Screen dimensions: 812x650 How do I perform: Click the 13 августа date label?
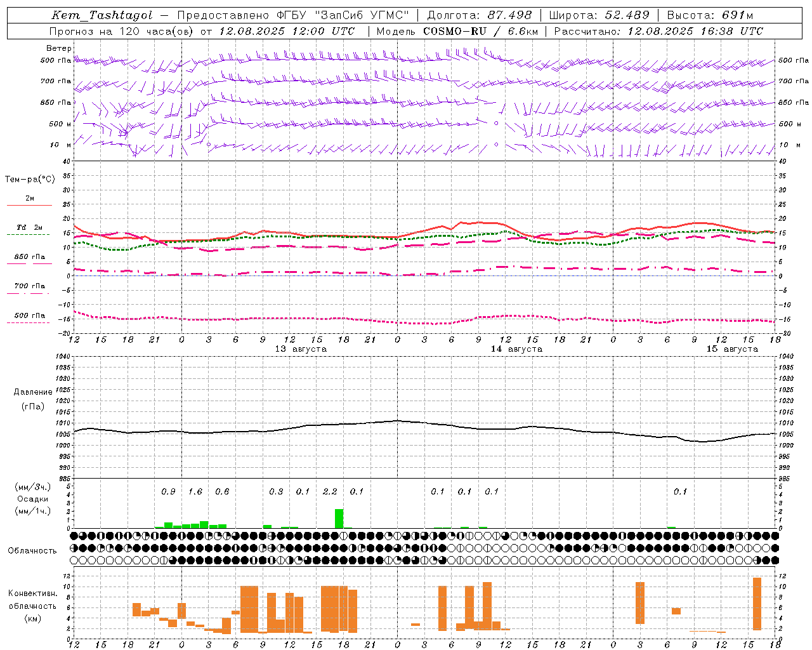301,349
